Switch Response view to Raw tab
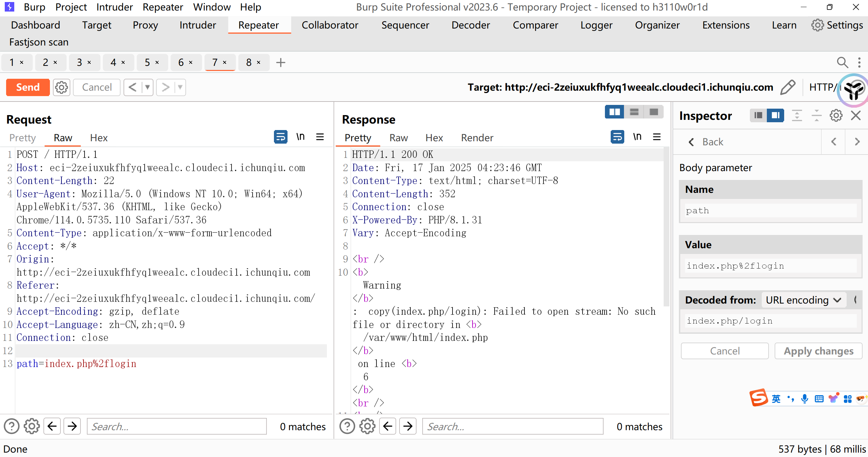The image size is (868, 457). pyautogui.click(x=399, y=138)
